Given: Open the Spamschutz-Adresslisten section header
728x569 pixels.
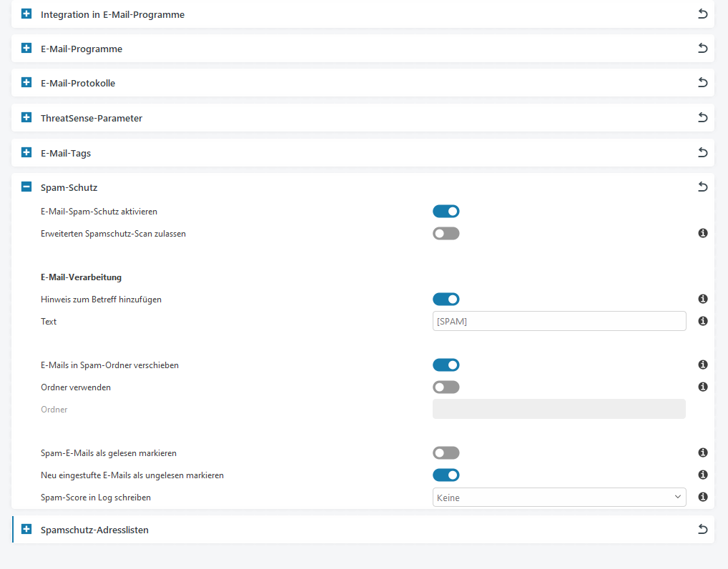Looking at the screenshot, I should [x=363, y=530].
